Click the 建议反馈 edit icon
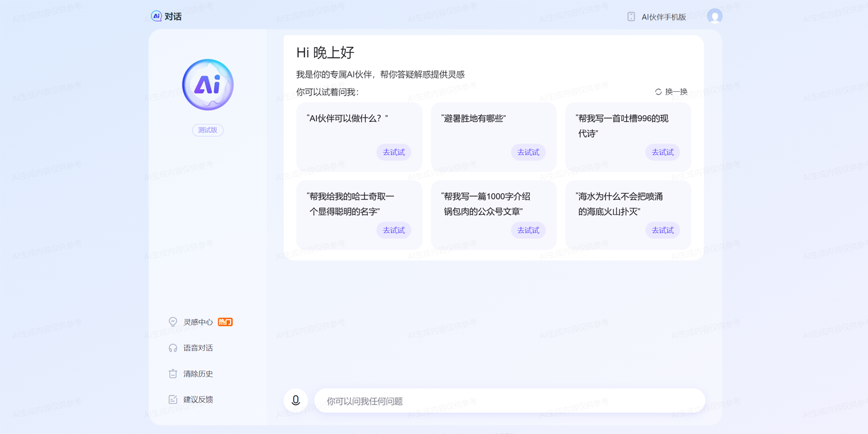The height and width of the screenshot is (434, 868). pos(173,400)
